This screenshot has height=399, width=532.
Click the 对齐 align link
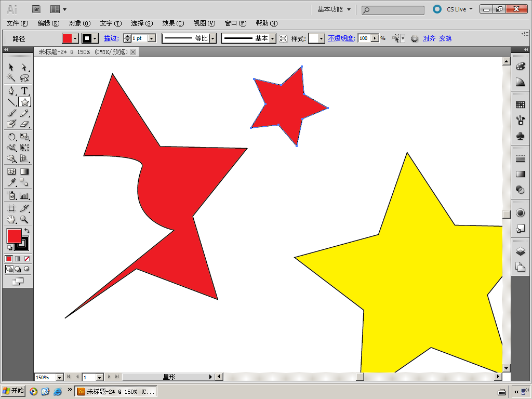pos(429,38)
